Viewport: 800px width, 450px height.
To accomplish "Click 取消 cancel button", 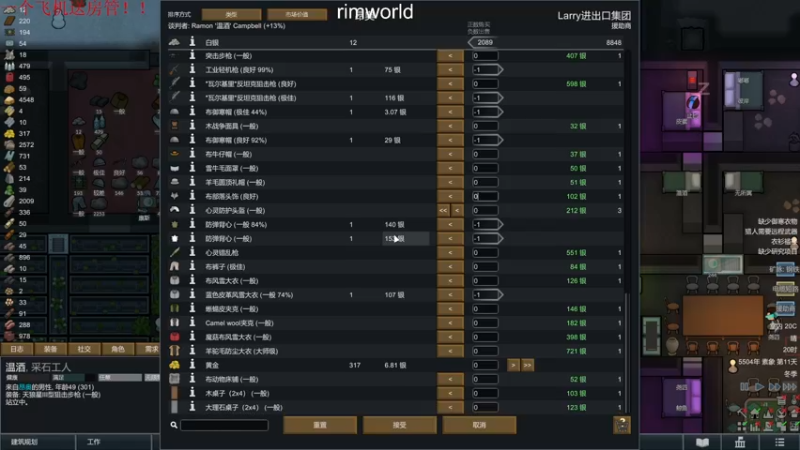I will pyautogui.click(x=479, y=424).
